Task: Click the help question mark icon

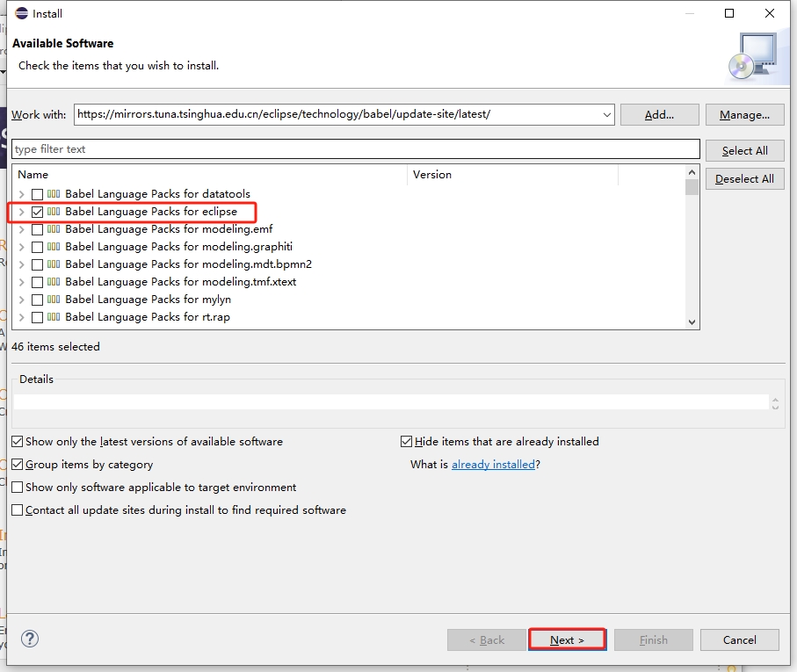Action: [x=30, y=639]
